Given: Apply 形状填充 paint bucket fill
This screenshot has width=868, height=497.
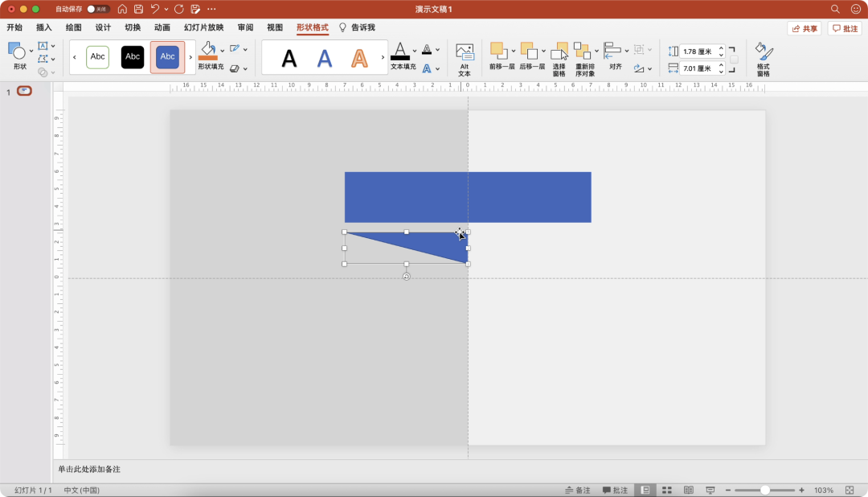Looking at the screenshot, I should click(x=208, y=51).
